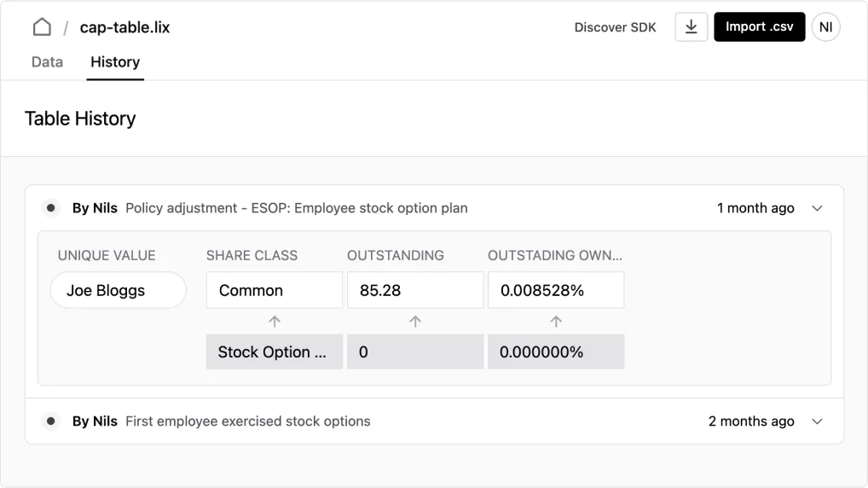Image resolution: width=868 pixels, height=488 pixels.
Task: Click By Nils in the First employee entry
Action: pos(95,421)
